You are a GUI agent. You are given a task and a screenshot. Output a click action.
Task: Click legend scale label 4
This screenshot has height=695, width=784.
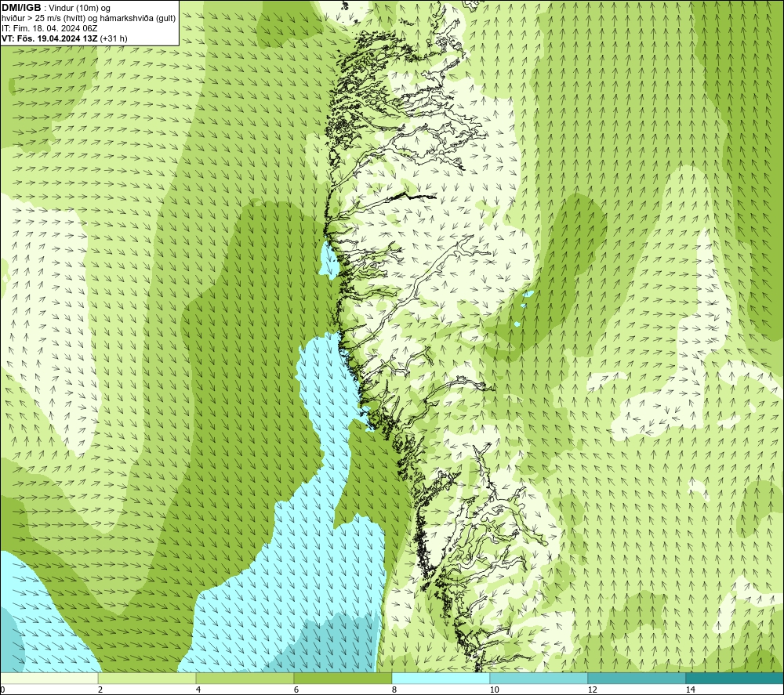[x=198, y=690]
